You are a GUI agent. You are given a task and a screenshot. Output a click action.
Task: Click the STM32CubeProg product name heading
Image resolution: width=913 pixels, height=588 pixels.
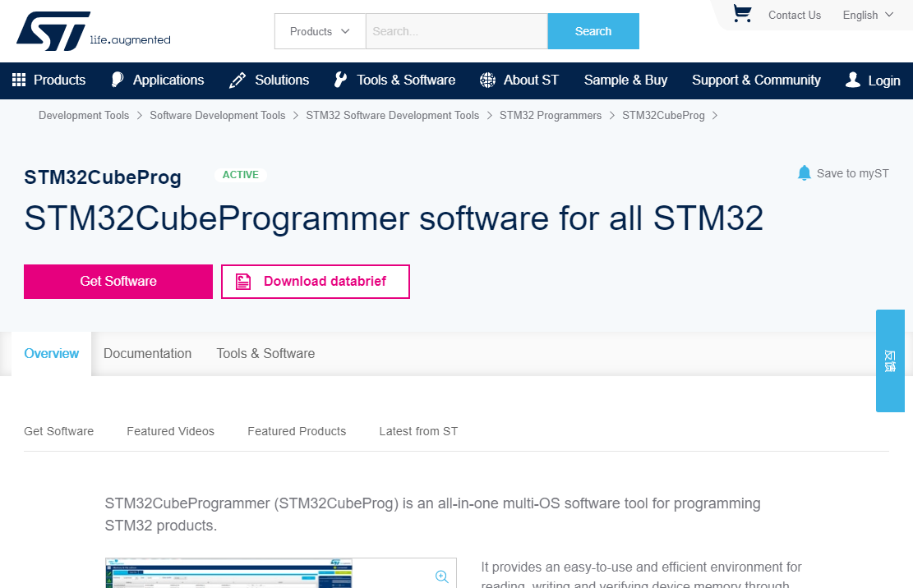click(x=103, y=177)
